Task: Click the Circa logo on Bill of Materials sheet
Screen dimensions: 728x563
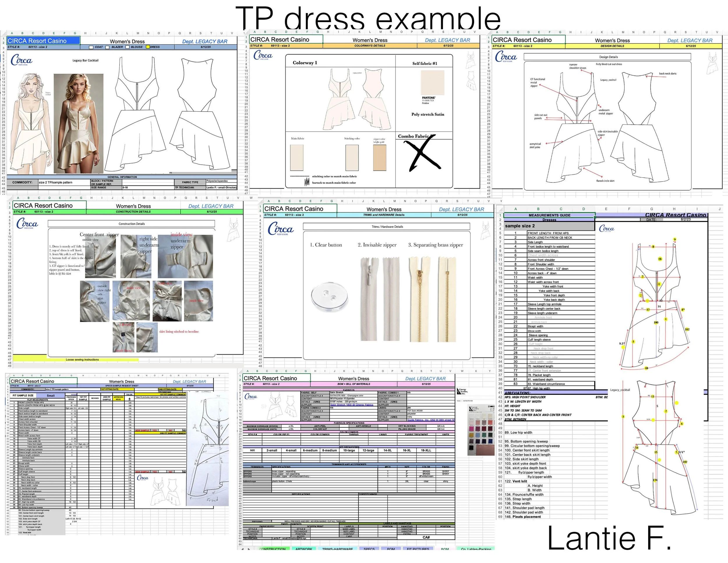Action: click(x=251, y=396)
